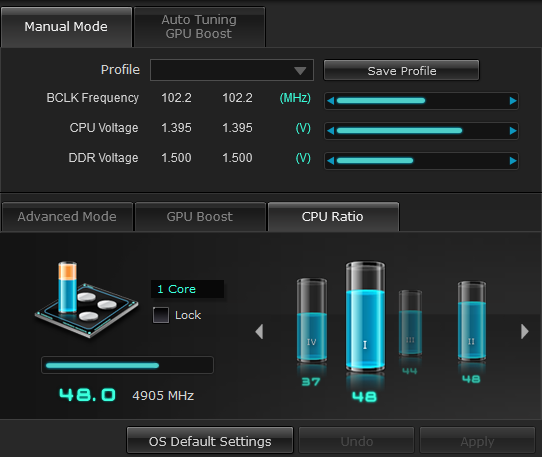
Task: Click Save Profile button
Action: (401, 71)
